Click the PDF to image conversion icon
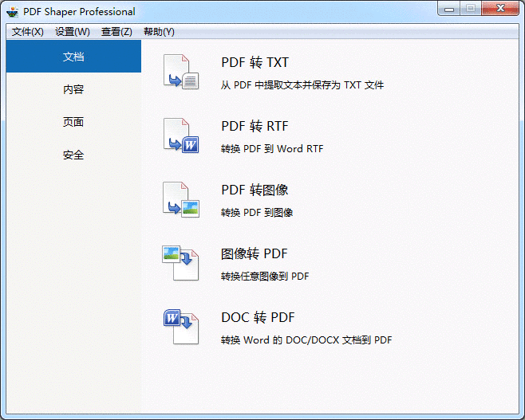Image resolution: width=525 pixels, height=420 pixels. (x=181, y=199)
